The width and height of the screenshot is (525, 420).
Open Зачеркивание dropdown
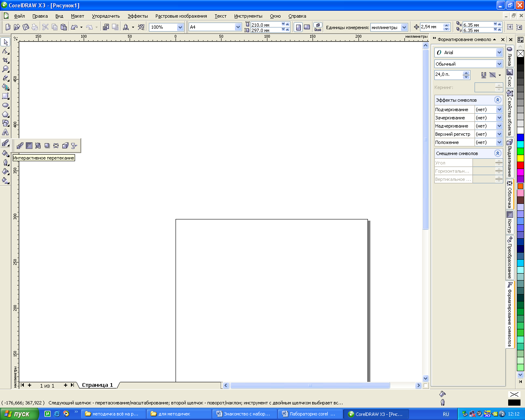point(499,118)
